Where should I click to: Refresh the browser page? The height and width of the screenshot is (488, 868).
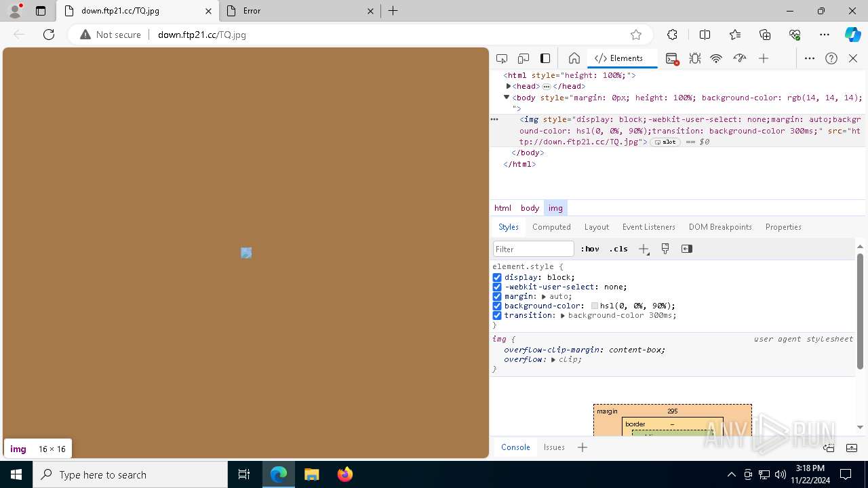pos(49,35)
